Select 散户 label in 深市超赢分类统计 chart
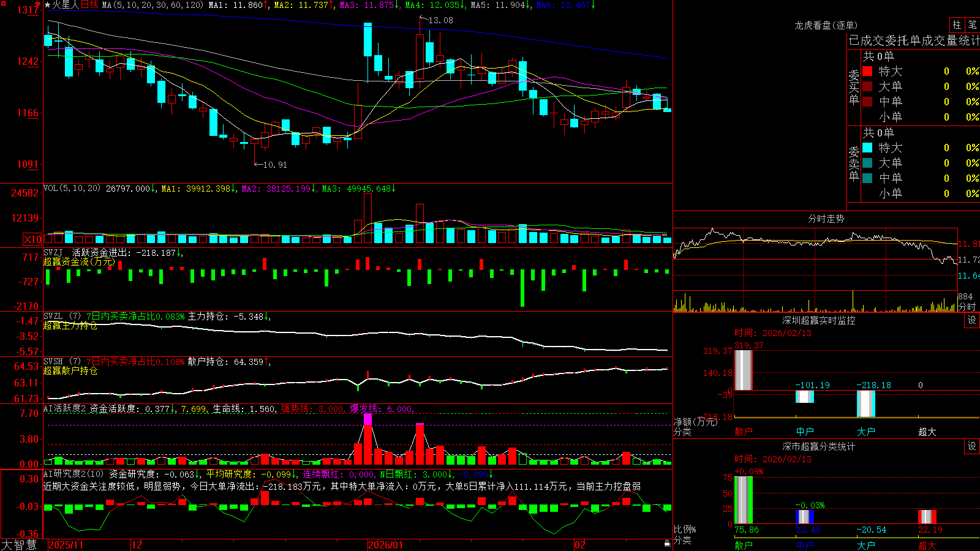This screenshot has width=980, height=551. (x=744, y=545)
